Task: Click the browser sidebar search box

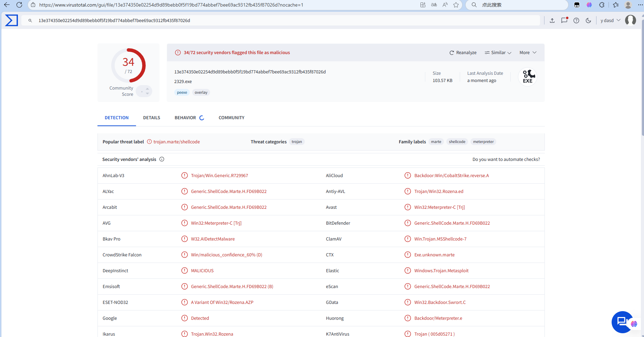Action: [x=517, y=5]
